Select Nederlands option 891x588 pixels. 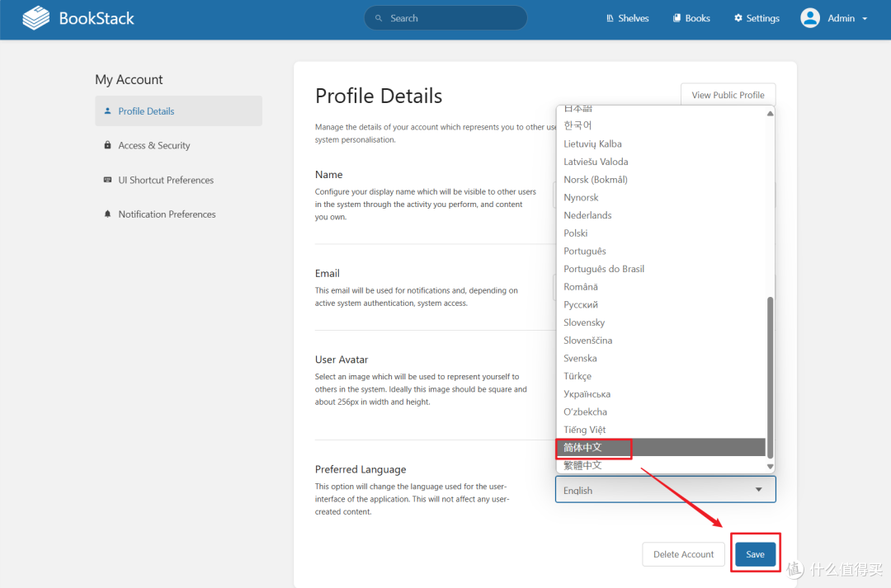(661, 215)
